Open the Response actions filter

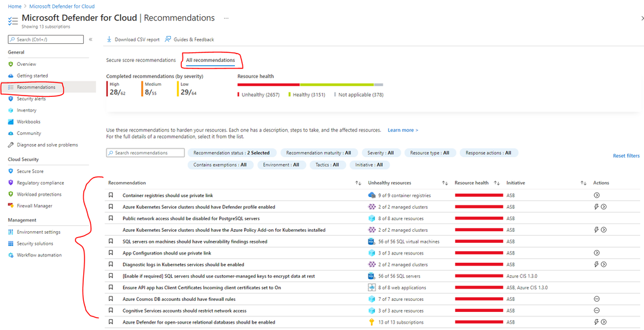(488, 153)
